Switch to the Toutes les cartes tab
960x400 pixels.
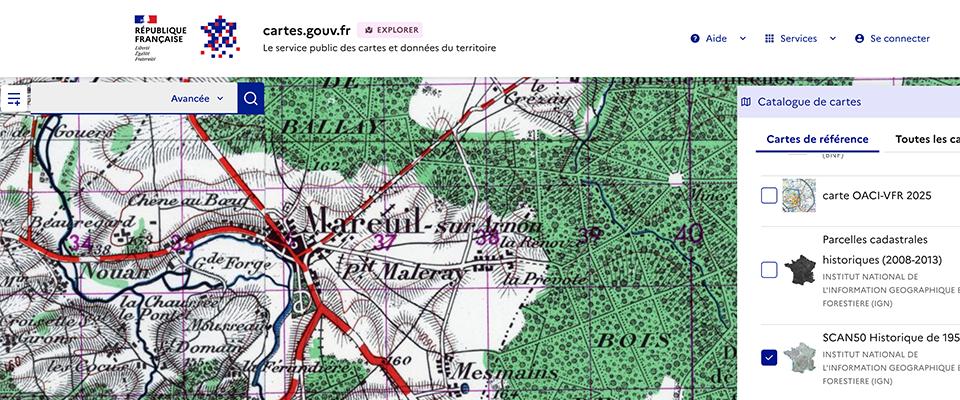click(x=926, y=140)
